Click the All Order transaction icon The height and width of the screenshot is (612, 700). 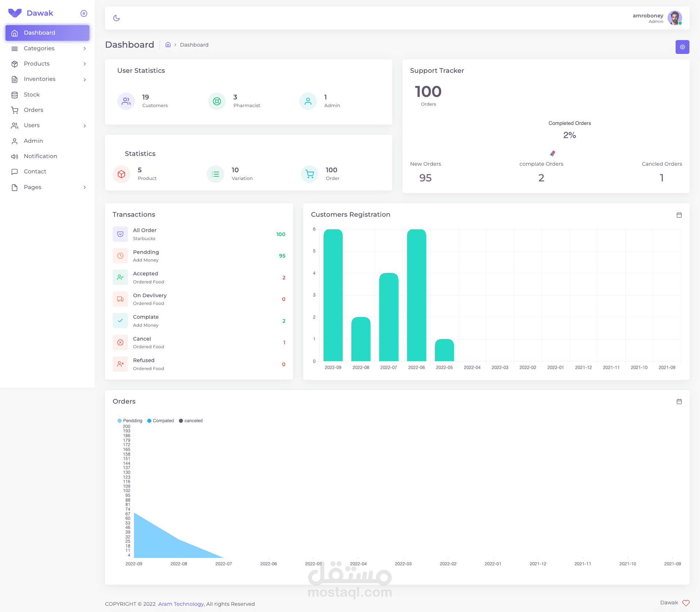[120, 234]
